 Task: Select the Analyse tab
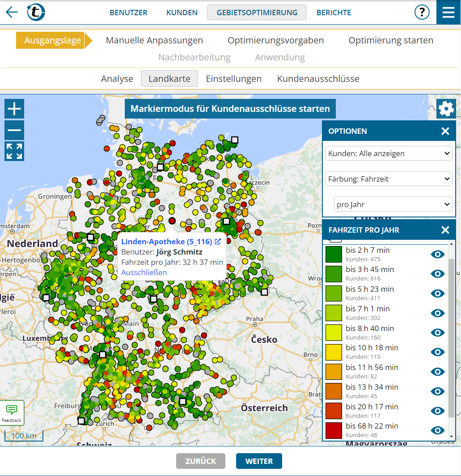click(x=117, y=79)
